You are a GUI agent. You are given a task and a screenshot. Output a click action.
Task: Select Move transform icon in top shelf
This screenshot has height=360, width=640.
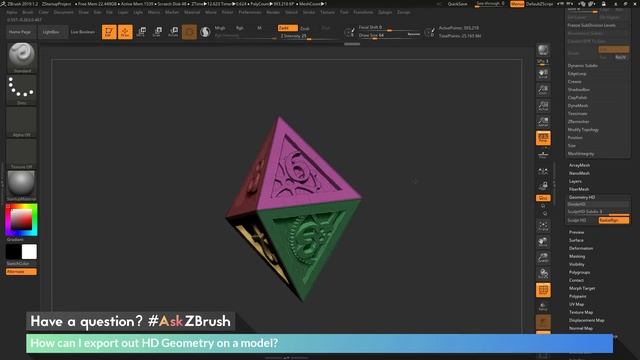[141, 32]
